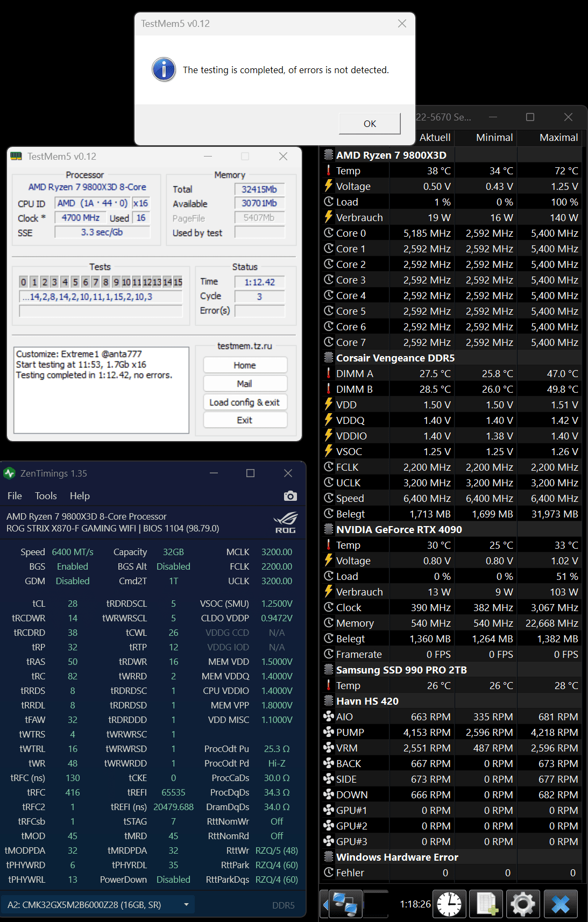Click the ZenTimings title bar logo icon
Screen dimensions: 588x922
coord(10,473)
